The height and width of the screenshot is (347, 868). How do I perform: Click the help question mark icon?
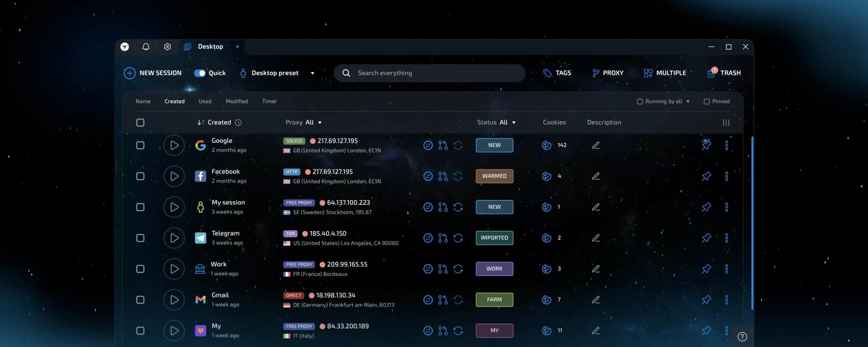pos(742,337)
